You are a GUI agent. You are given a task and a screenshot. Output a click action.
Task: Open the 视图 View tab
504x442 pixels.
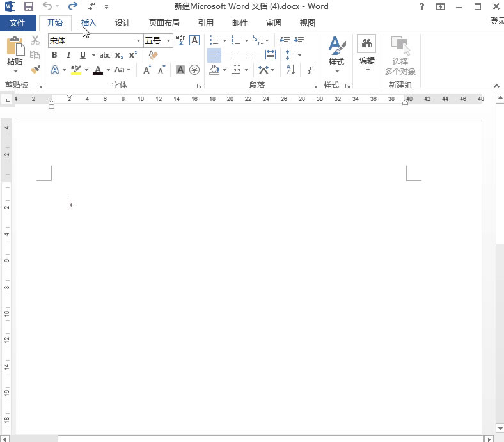click(x=307, y=23)
